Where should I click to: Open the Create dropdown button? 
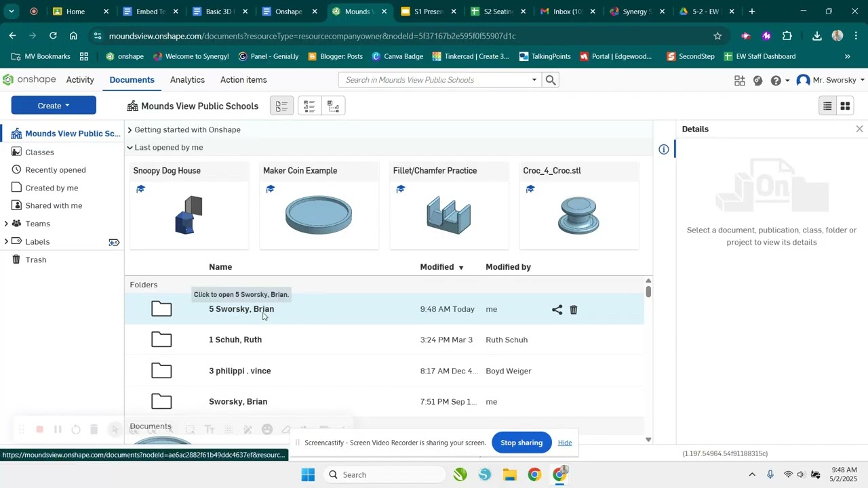(54, 106)
